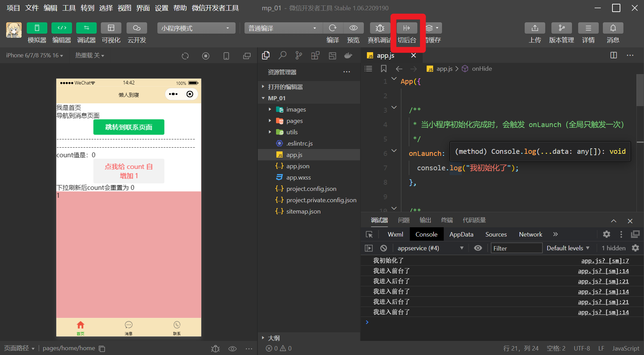
Task: Open sitemap.json in file tree
Action: (309, 211)
